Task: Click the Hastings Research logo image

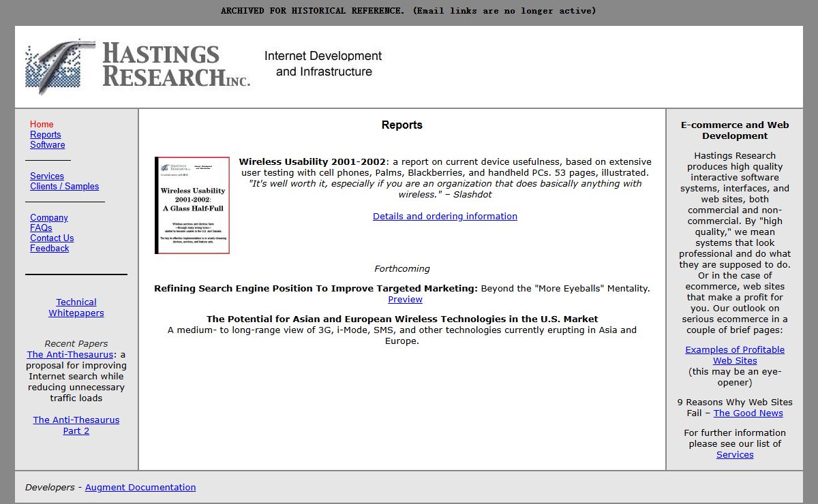Action: [138, 67]
